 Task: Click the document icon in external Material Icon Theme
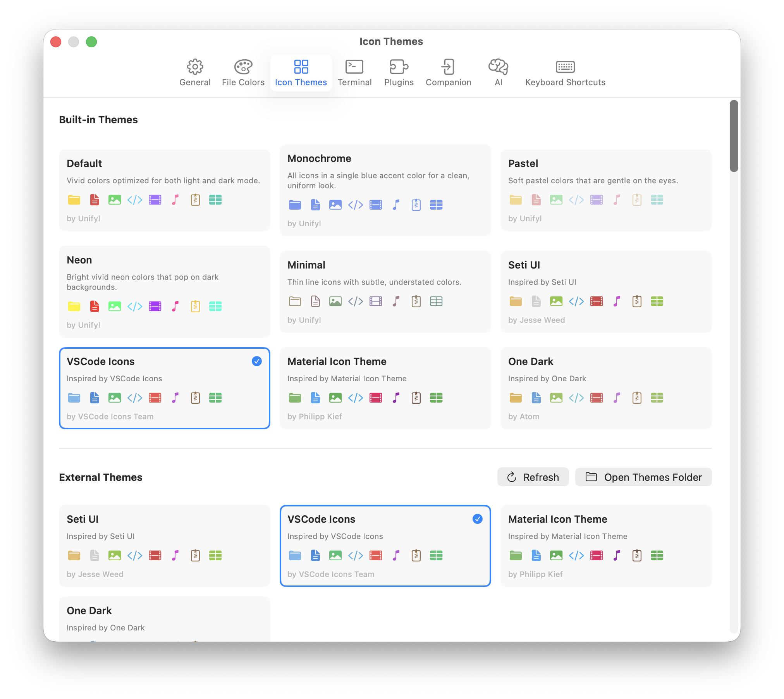coord(536,556)
